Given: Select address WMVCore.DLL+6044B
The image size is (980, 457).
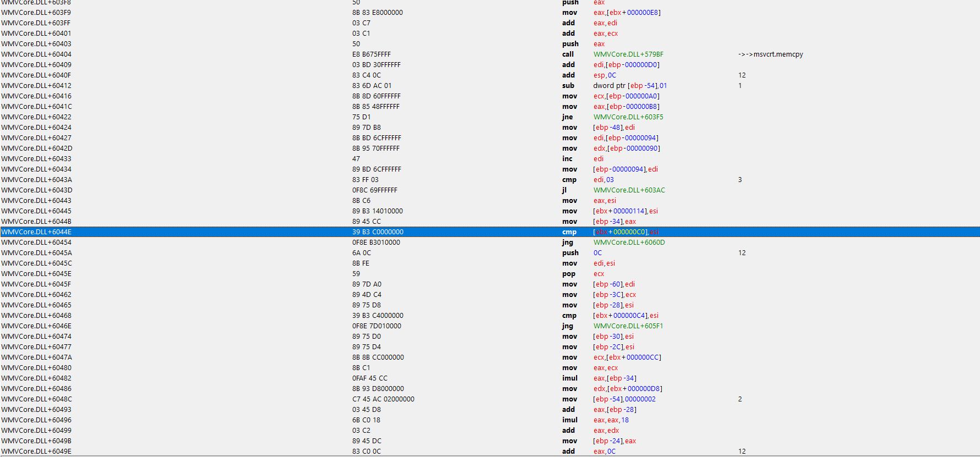Looking at the screenshot, I should click(36, 222).
